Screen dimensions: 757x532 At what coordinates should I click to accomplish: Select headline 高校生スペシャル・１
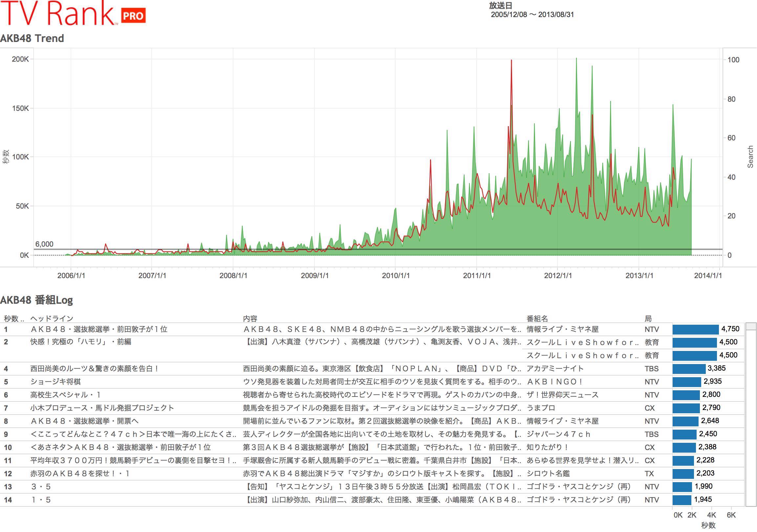(66, 395)
